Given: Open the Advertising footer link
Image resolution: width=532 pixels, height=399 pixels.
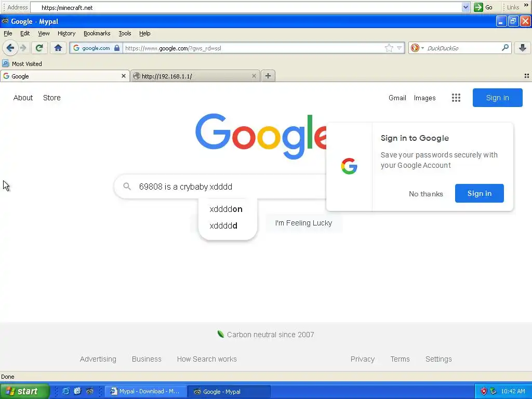Looking at the screenshot, I should (98, 359).
